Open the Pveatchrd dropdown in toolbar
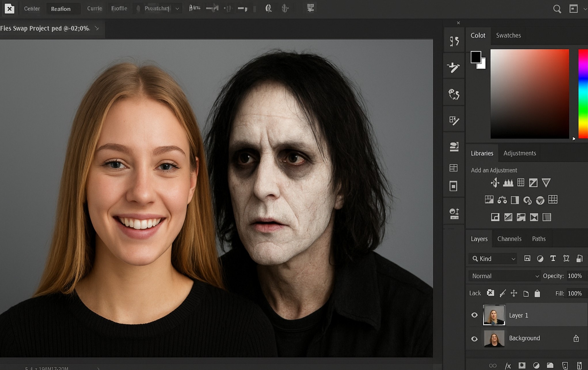Viewport: 588px width, 370px height. [177, 9]
